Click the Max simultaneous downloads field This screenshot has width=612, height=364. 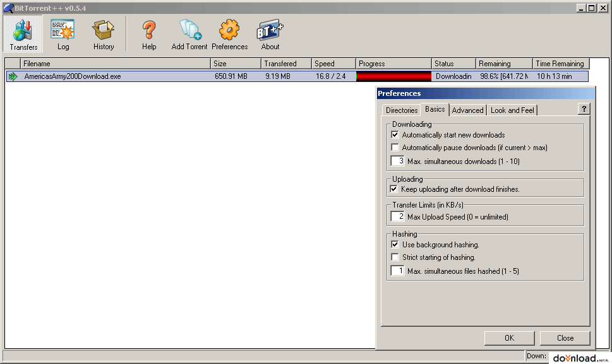pos(398,161)
